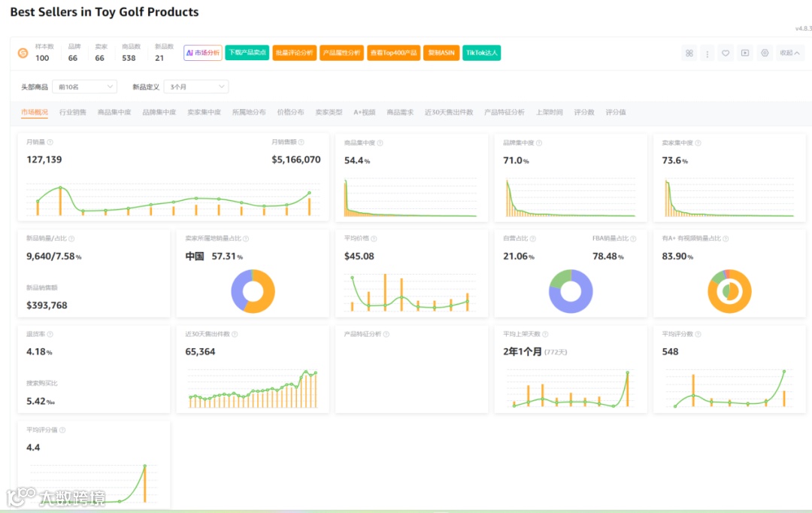Image resolution: width=812 pixels, height=513 pixels.
Task: Open the grid layout icon
Action: [x=689, y=53]
